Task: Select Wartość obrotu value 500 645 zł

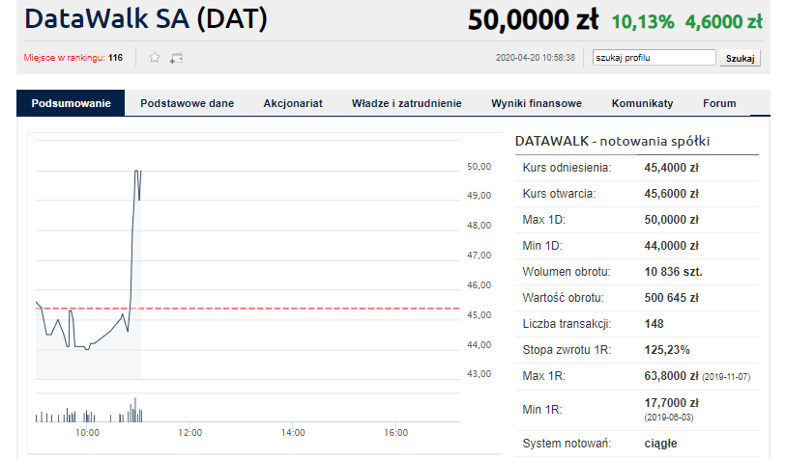Action: point(671,298)
